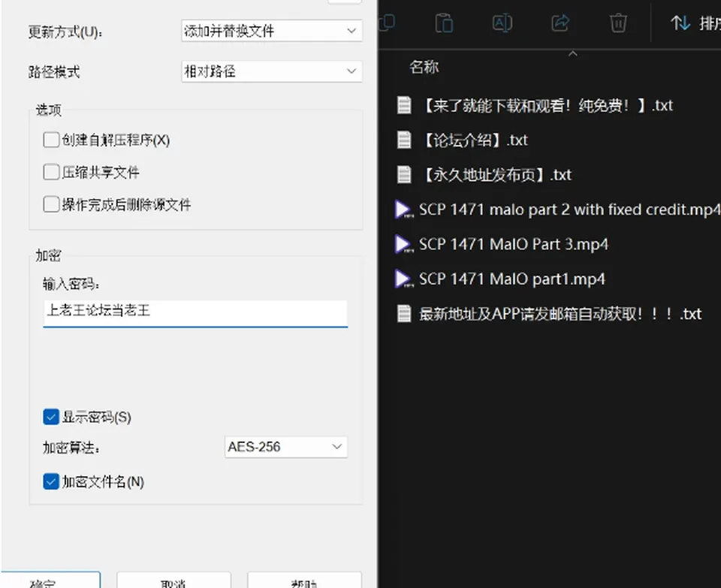This screenshot has width=721, height=588.
Task: Click the 名称 column header
Action: coord(424,67)
